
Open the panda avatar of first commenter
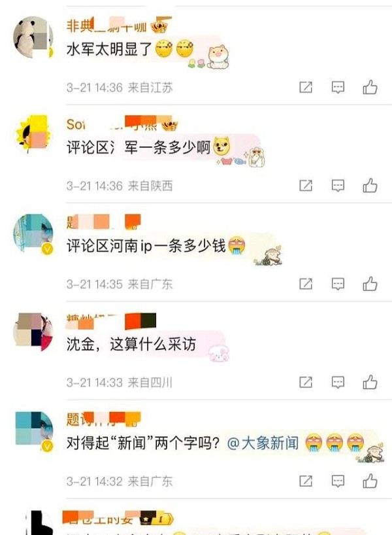pyautogui.click(x=33, y=37)
